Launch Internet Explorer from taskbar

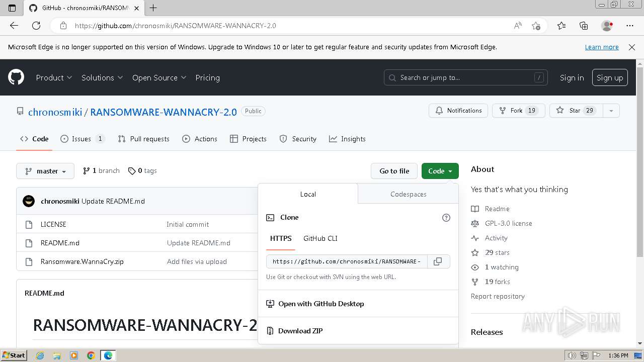(x=40, y=355)
